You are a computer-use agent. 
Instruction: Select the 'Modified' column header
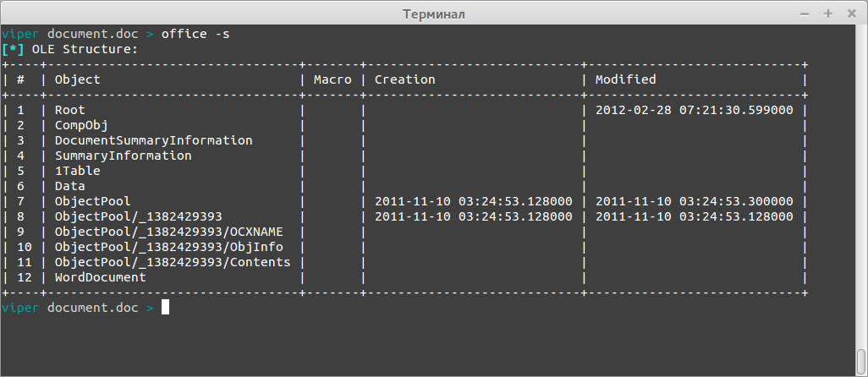click(x=625, y=79)
